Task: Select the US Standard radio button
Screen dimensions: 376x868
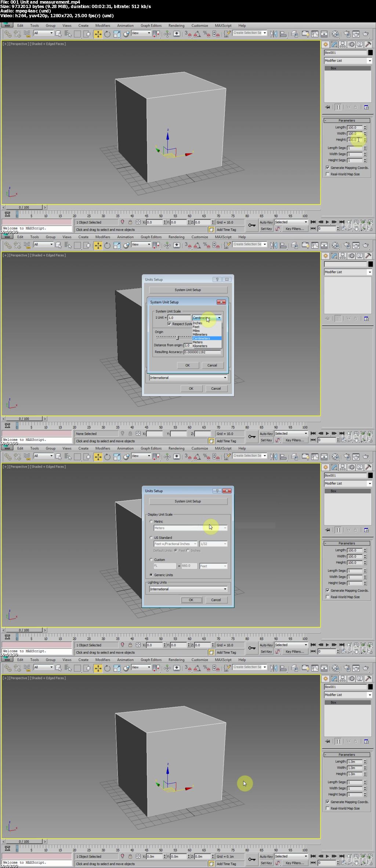Action: (x=151, y=537)
